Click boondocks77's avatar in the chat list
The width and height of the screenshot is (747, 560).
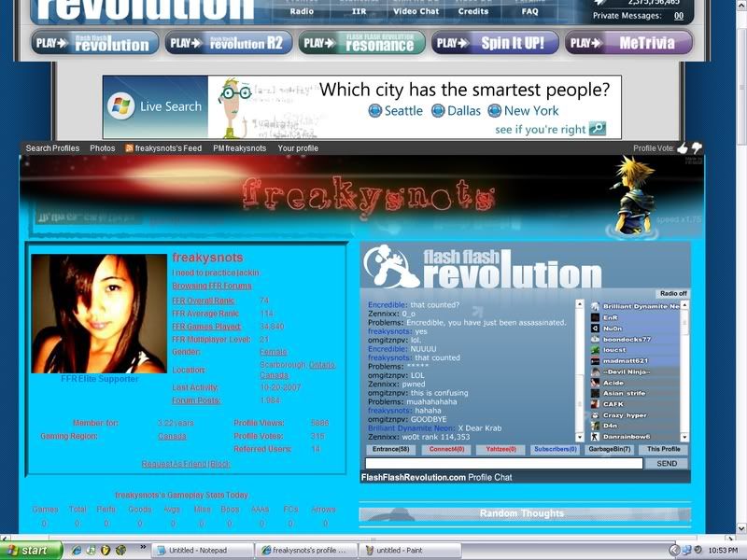pos(595,340)
